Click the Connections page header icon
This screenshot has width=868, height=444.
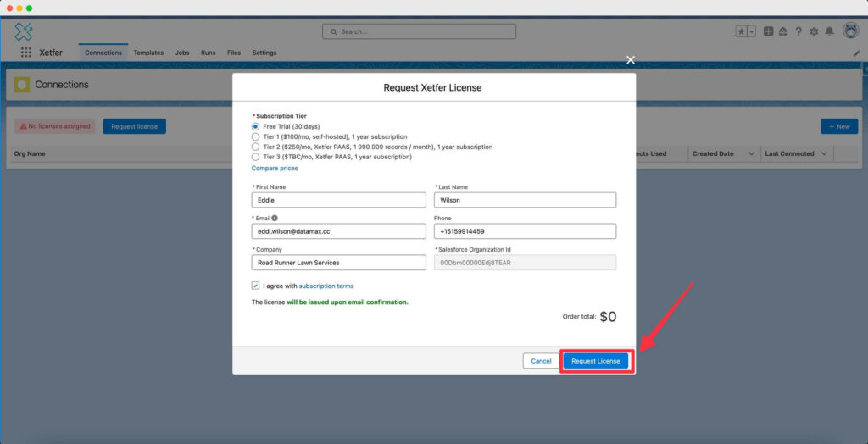(22, 85)
